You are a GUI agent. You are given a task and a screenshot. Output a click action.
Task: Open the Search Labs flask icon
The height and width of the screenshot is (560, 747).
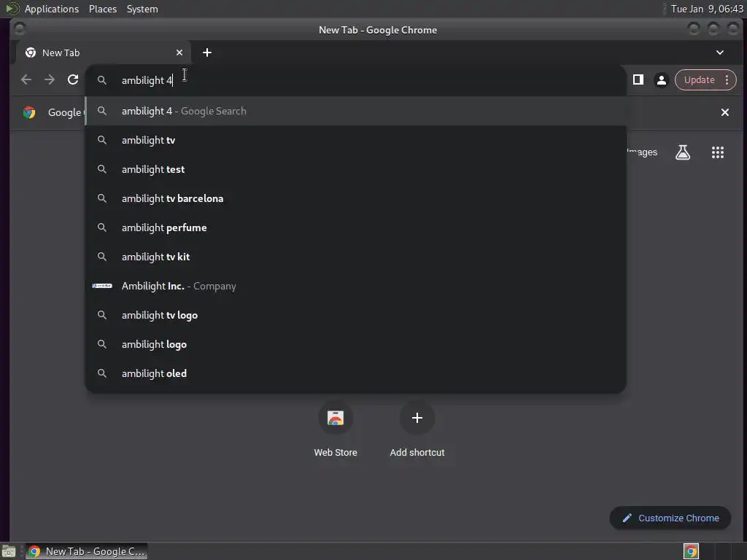[x=683, y=152]
